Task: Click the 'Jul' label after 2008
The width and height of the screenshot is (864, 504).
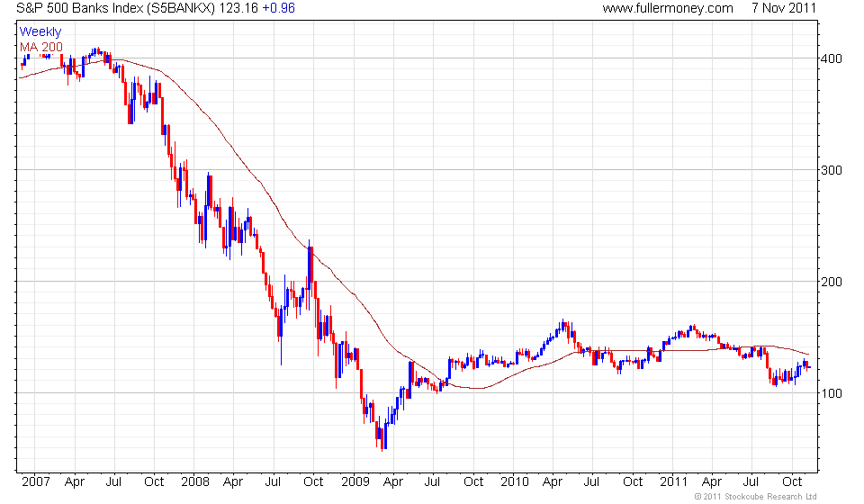Action: click(x=273, y=481)
